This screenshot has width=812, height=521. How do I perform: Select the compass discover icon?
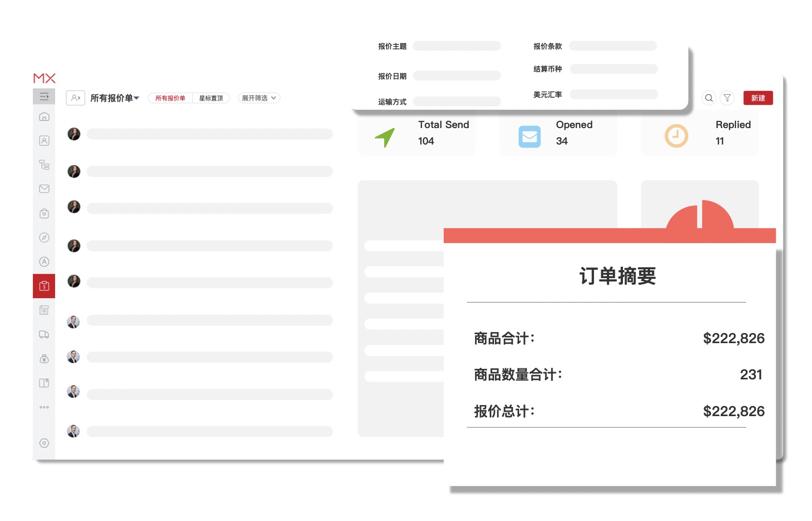point(44,237)
